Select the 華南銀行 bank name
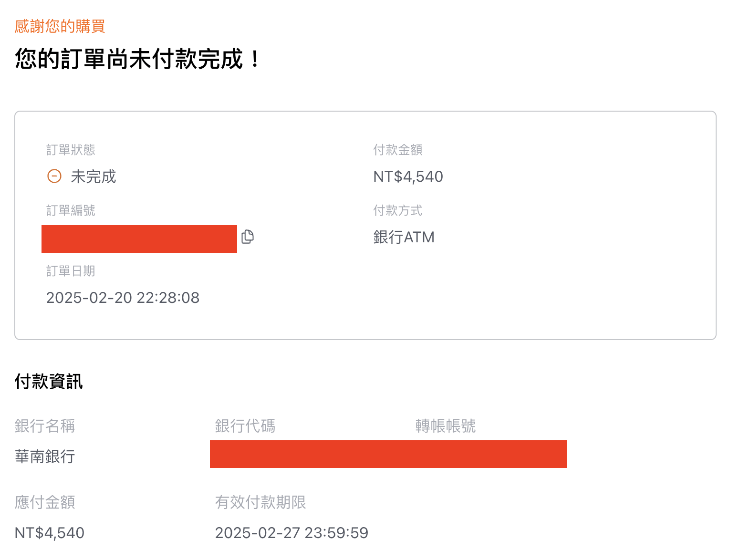Viewport: 729px width, 560px height. pos(45,457)
